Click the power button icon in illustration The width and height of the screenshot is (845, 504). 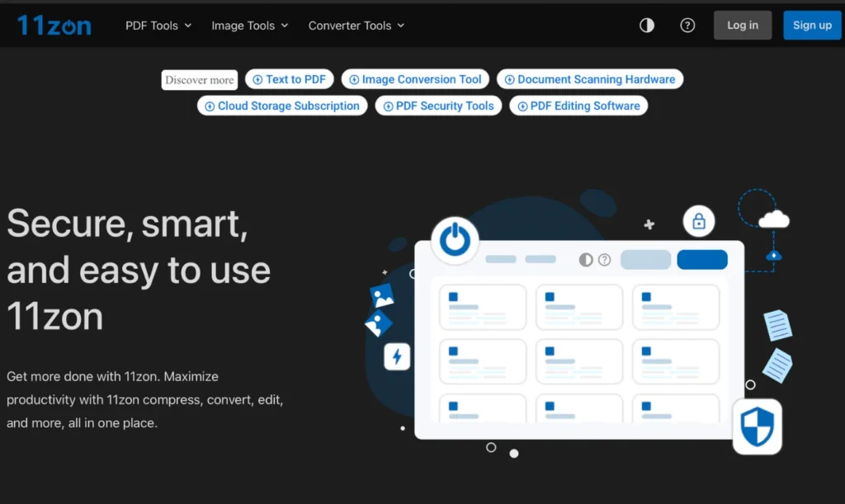point(455,240)
